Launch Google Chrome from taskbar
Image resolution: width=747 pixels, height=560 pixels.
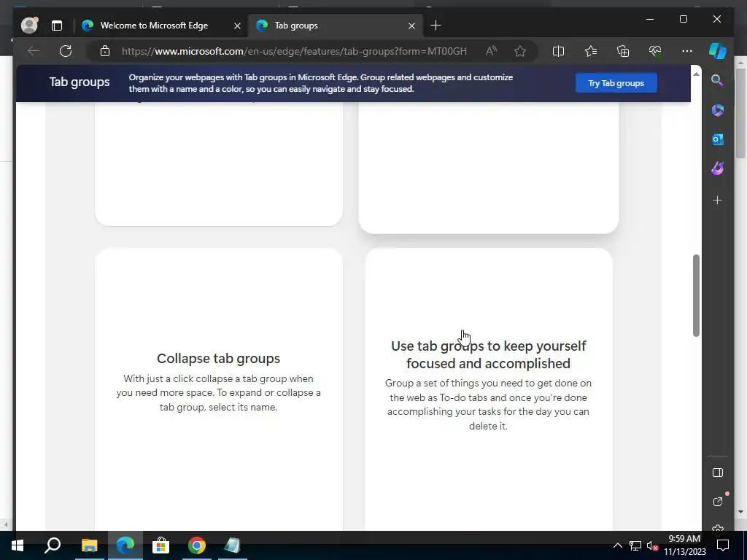197,545
